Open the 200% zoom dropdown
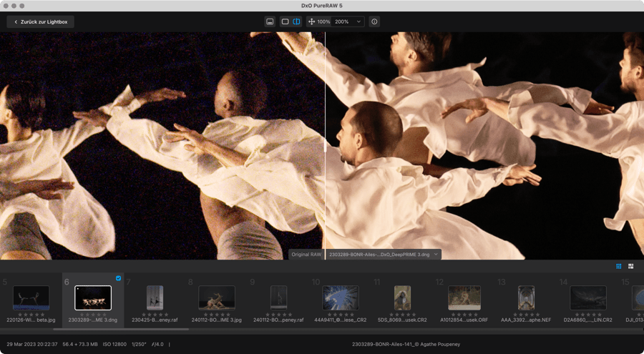 click(x=348, y=21)
